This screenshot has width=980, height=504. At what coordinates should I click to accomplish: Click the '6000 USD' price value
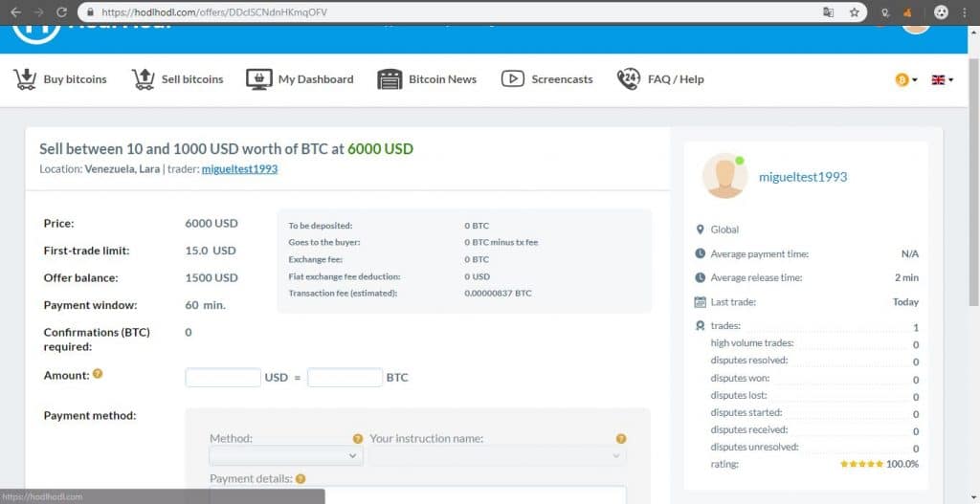click(212, 224)
